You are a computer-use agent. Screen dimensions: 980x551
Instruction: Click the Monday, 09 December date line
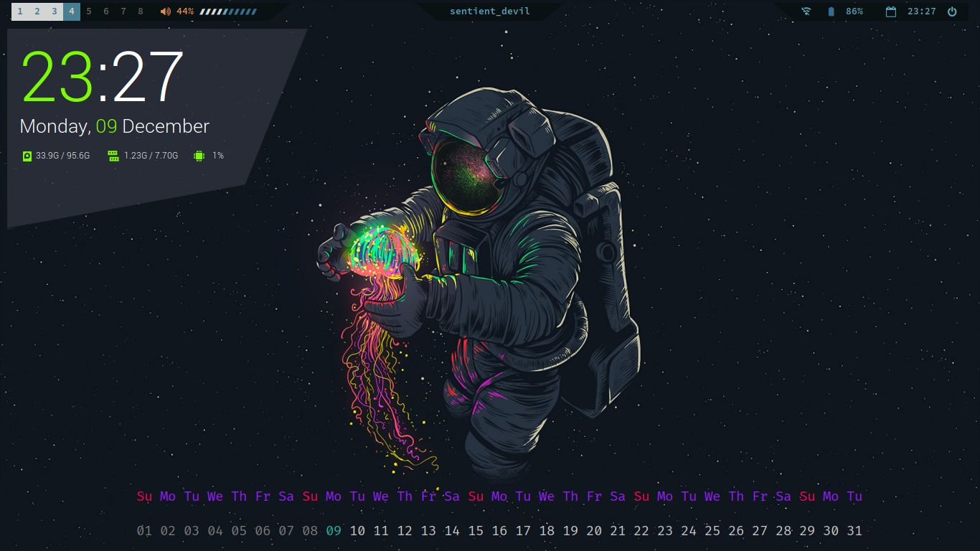click(x=115, y=127)
